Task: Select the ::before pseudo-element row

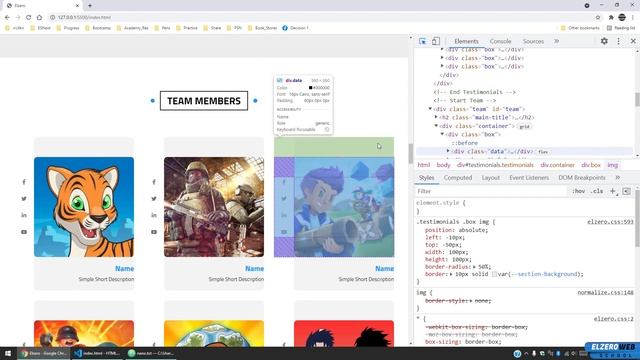Action: (464, 143)
